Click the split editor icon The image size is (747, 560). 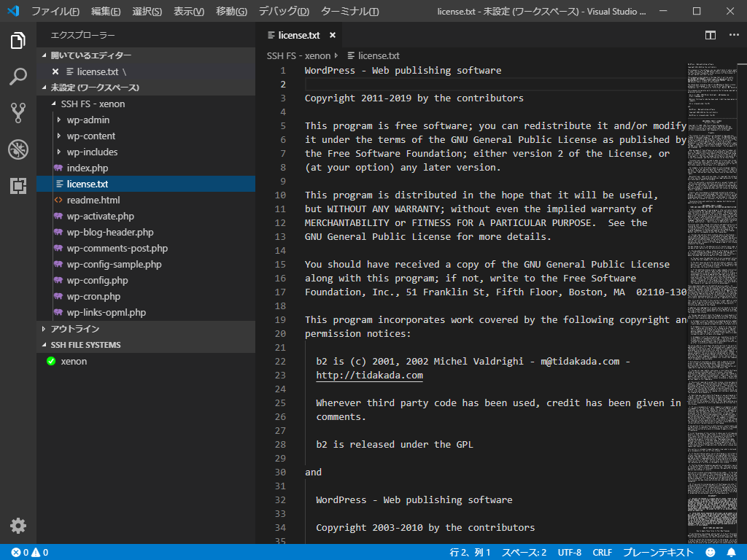710,34
